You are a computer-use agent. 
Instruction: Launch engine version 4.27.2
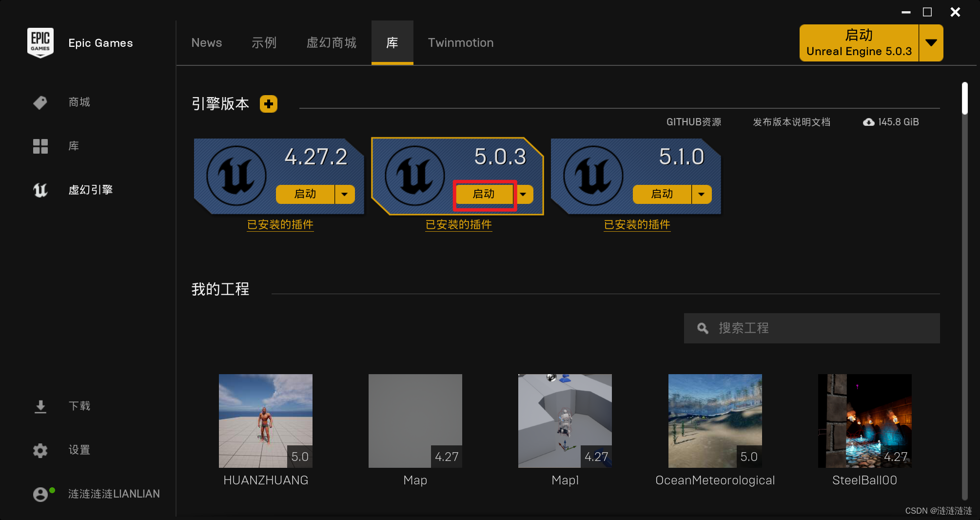click(305, 194)
